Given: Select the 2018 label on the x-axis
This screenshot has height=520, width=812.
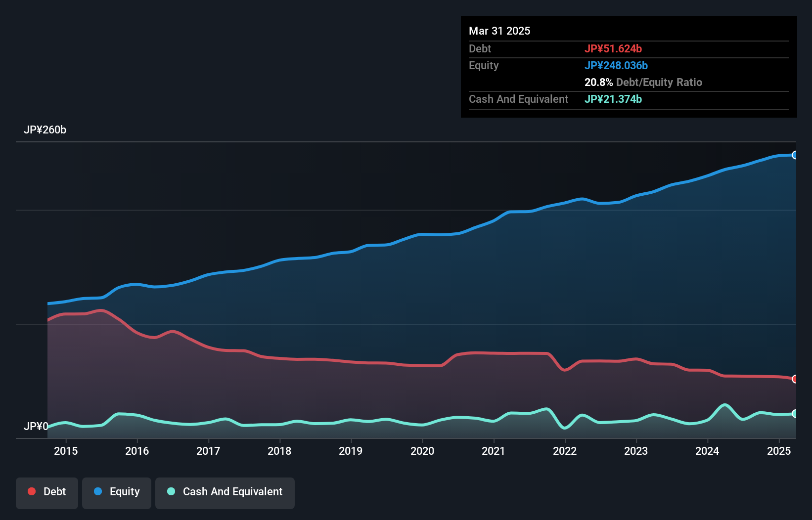Looking at the screenshot, I should point(279,451).
